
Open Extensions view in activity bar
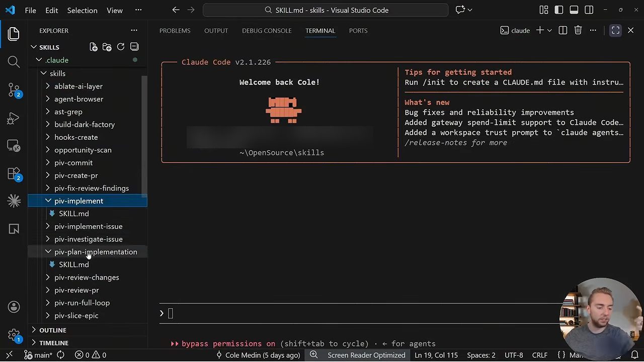click(14, 174)
